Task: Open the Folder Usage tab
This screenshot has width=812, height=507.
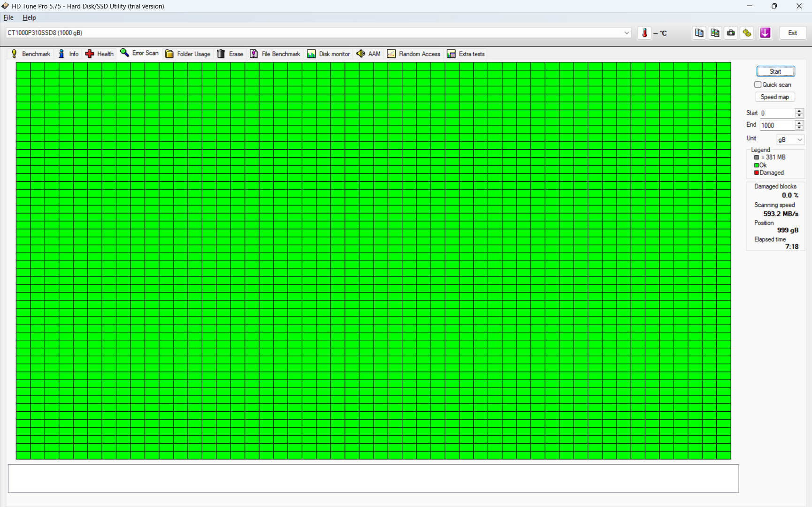Action: (188, 54)
